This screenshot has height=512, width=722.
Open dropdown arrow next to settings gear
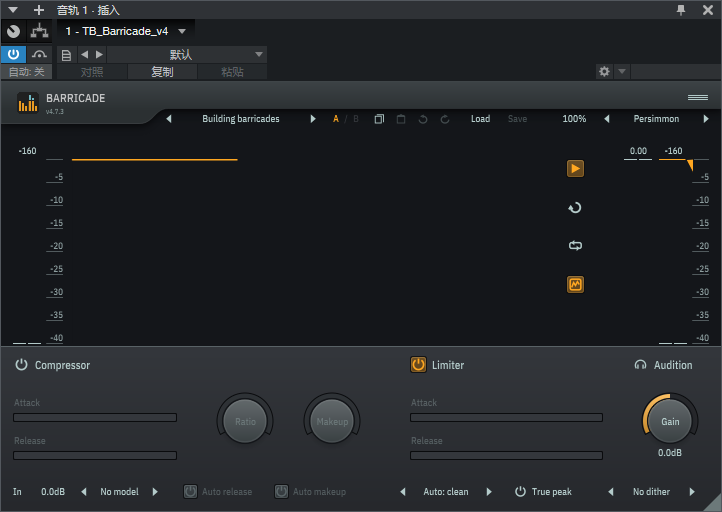tap(622, 71)
